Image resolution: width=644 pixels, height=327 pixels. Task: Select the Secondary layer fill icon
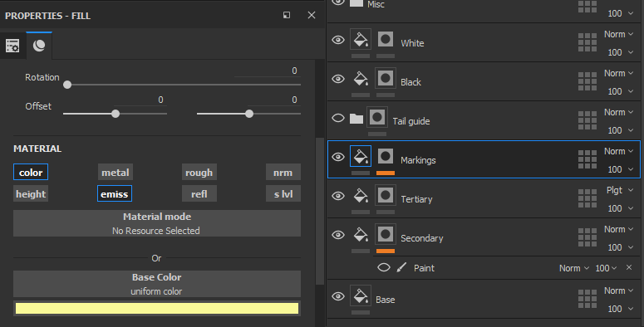[361, 234]
